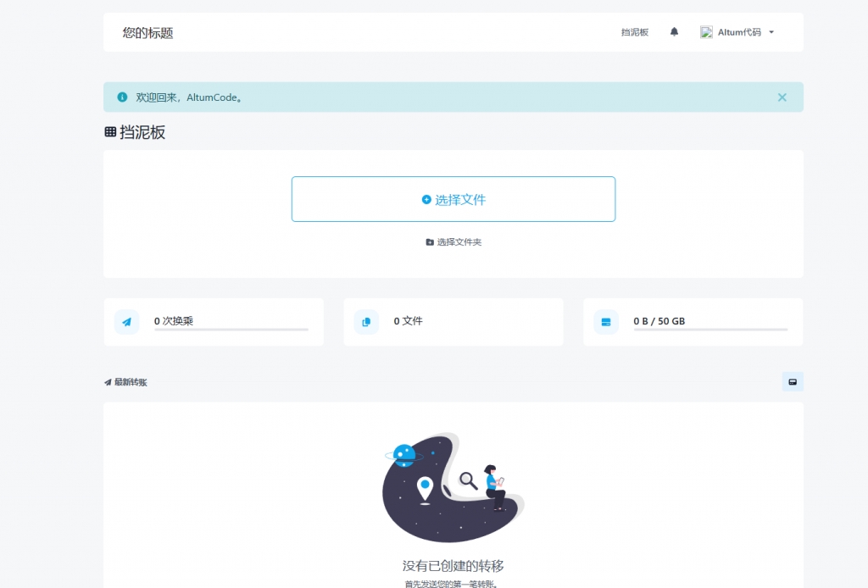Viewport: 868px width, 588px height.
Task: Click the files copy icon
Action: (x=366, y=322)
